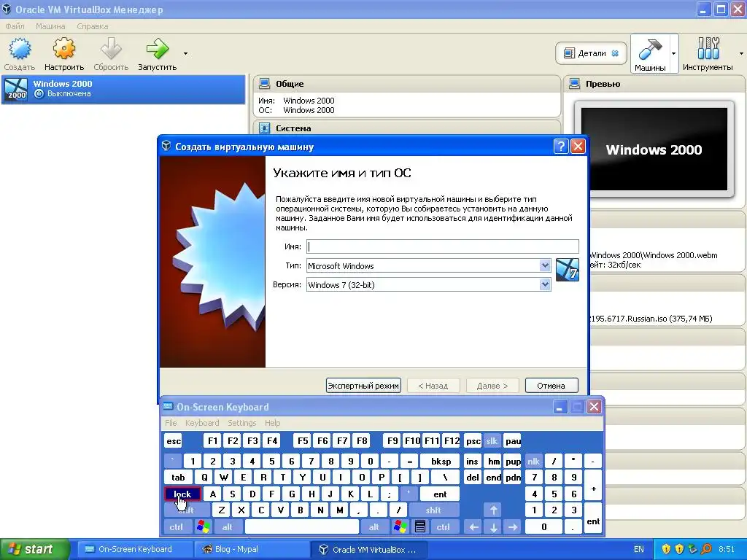The height and width of the screenshot is (560, 747).
Task: Click the up arrow key on keyboard
Action: [x=494, y=510]
